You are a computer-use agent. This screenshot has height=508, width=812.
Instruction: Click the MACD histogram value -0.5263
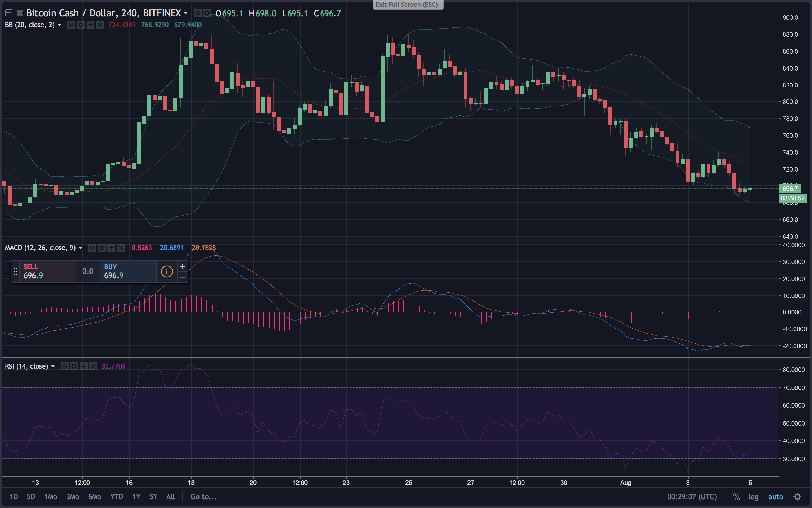point(141,248)
